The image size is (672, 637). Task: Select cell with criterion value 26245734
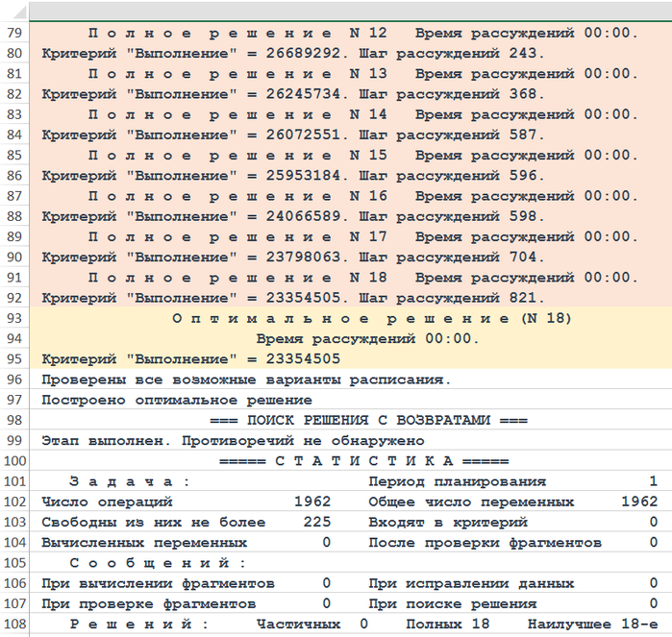293,94
